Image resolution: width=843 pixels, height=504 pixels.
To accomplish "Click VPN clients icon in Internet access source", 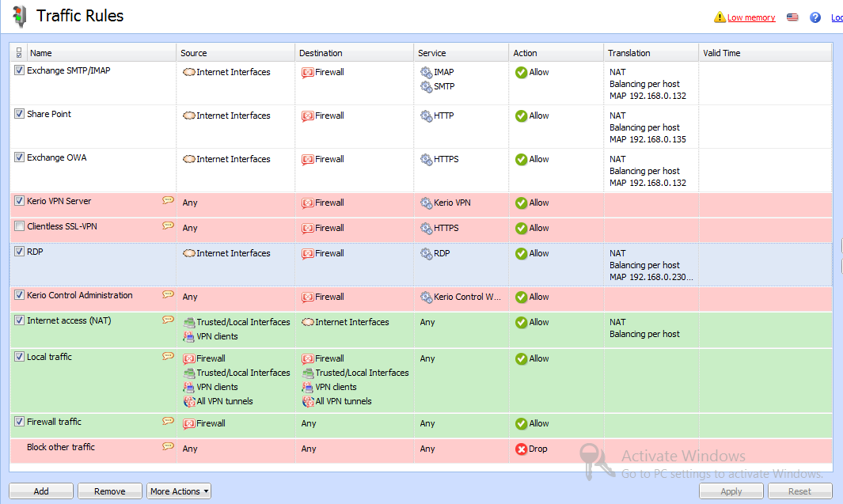I will [188, 336].
